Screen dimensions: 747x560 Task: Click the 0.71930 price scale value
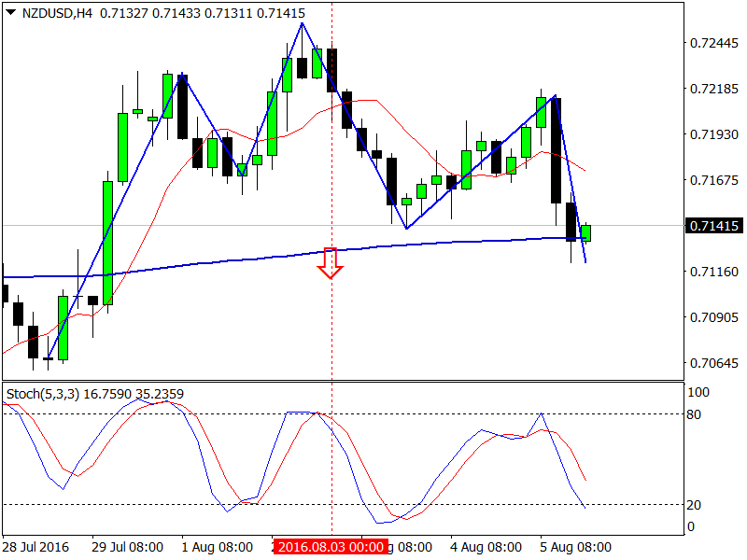[x=714, y=134]
